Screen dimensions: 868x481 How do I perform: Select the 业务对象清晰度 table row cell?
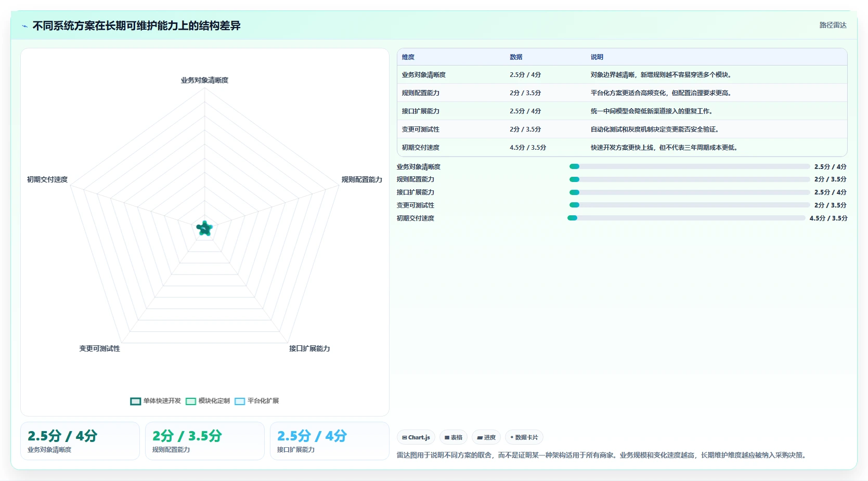click(x=423, y=75)
